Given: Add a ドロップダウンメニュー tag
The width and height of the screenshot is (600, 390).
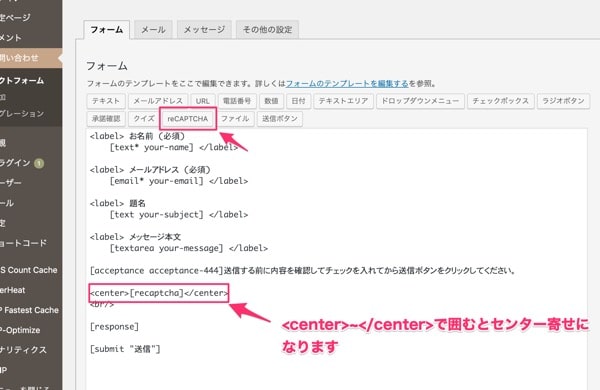Looking at the screenshot, I should (420, 101).
